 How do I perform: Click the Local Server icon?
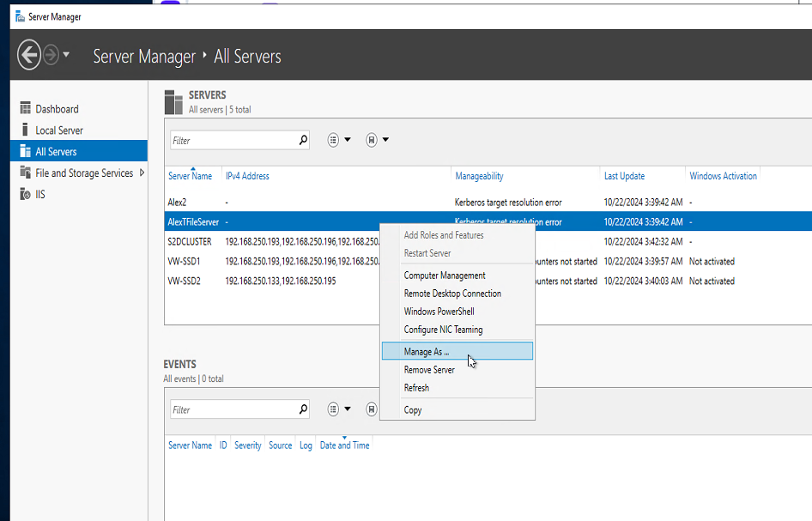tap(25, 130)
